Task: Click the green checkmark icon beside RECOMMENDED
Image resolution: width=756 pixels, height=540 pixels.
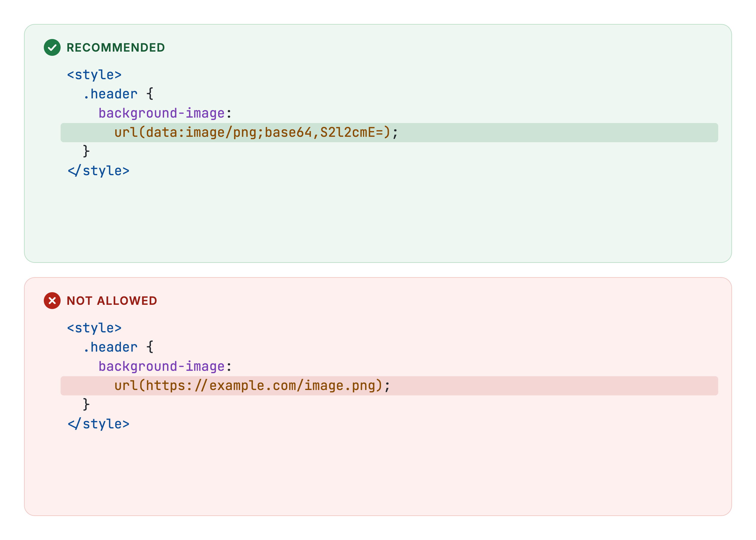Action: [52, 47]
